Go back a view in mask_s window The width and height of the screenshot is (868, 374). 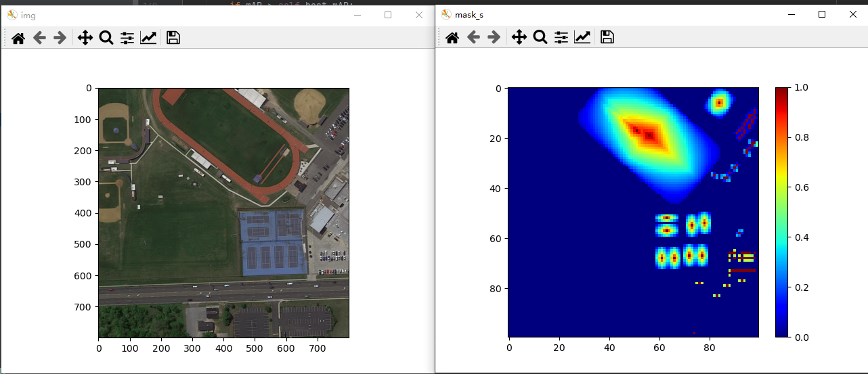coord(473,37)
